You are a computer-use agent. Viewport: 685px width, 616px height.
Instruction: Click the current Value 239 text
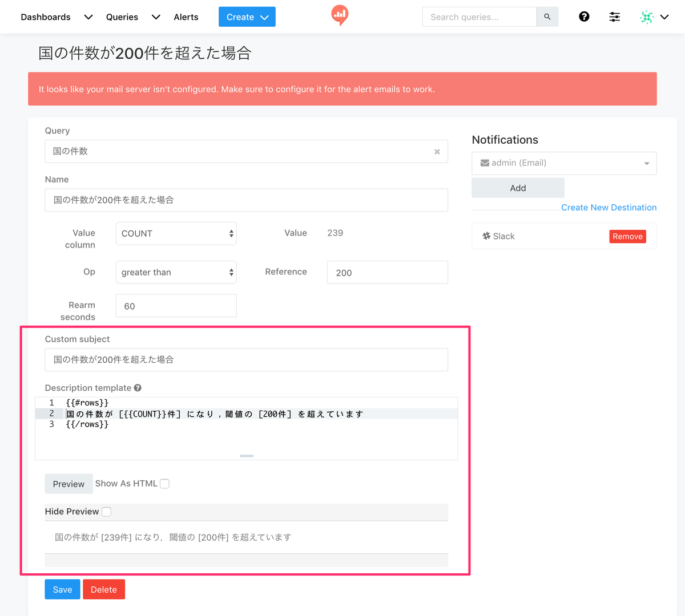335,233
